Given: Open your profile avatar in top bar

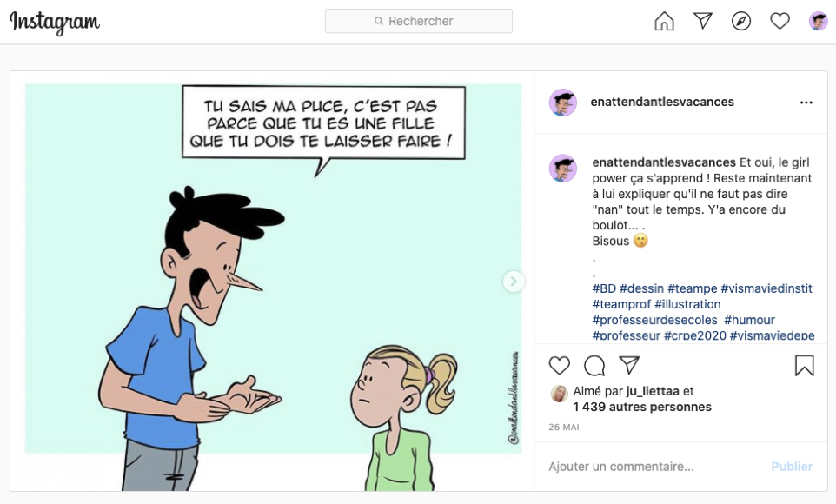Looking at the screenshot, I should point(818,22).
